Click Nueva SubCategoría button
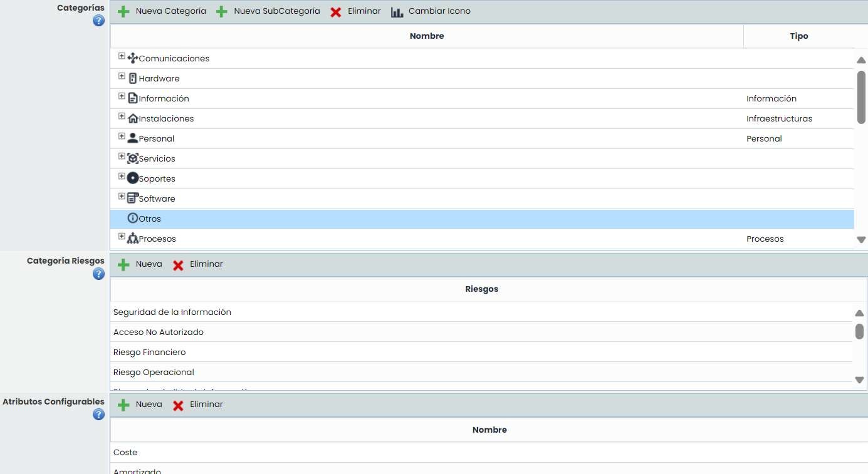 [268, 11]
